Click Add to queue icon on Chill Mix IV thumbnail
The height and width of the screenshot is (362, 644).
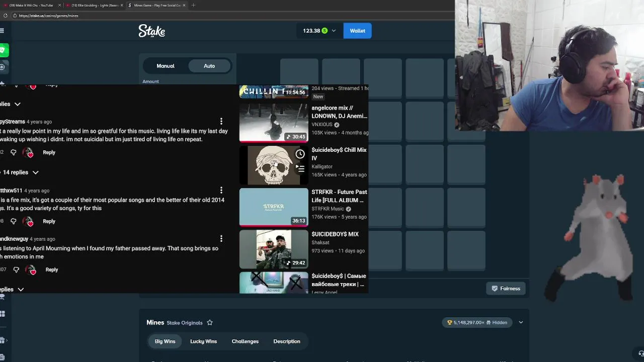click(300, 168)
